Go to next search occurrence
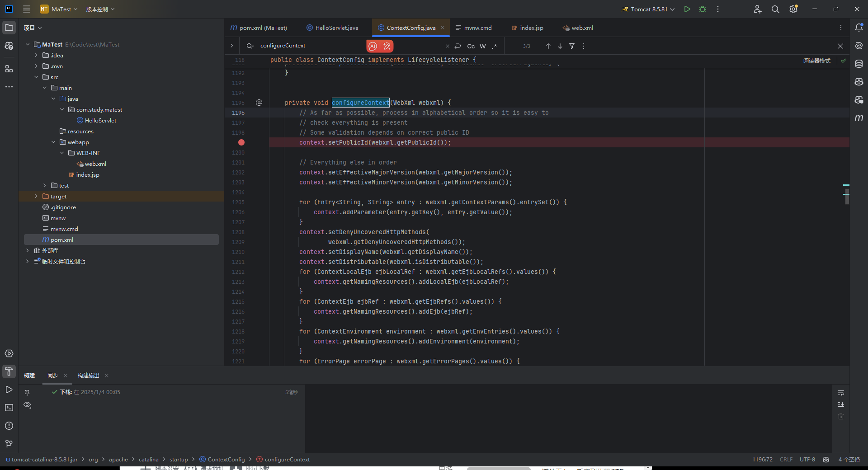The image size is (868, 470). (x=560, y=46)
